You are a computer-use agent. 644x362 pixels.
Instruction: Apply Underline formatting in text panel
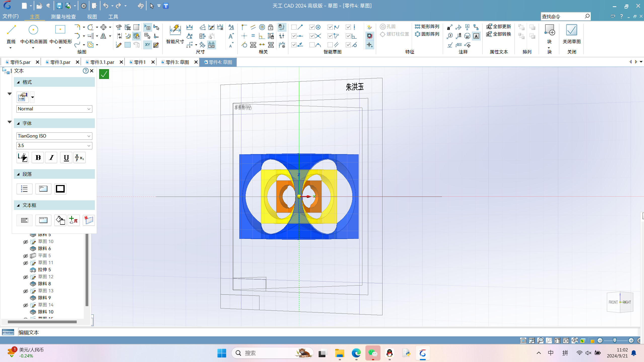[x=66, y=158]
